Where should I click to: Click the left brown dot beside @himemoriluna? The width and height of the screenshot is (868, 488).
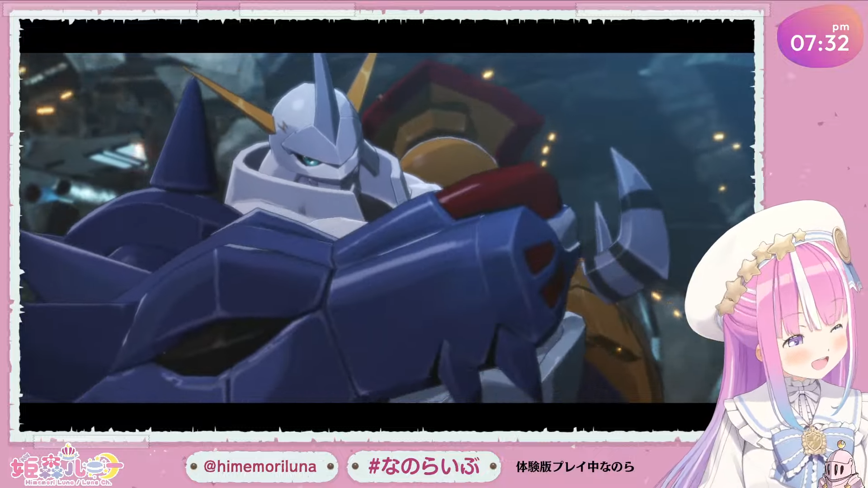(x=193, y=466)
